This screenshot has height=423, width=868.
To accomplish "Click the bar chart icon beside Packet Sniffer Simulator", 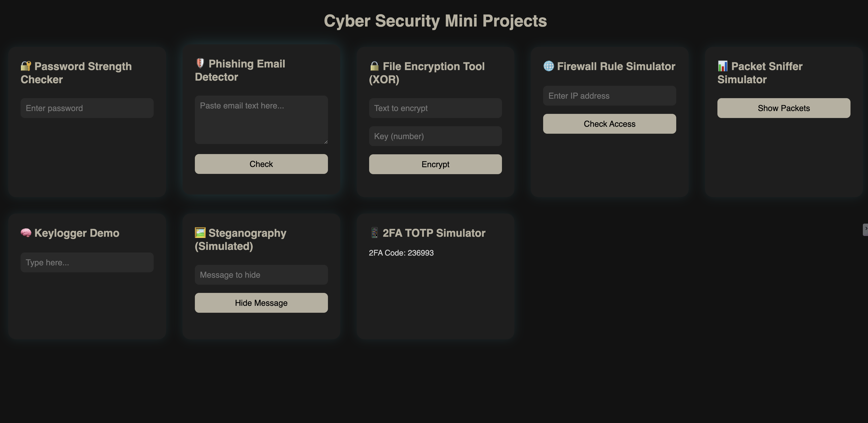I will 723,66.
